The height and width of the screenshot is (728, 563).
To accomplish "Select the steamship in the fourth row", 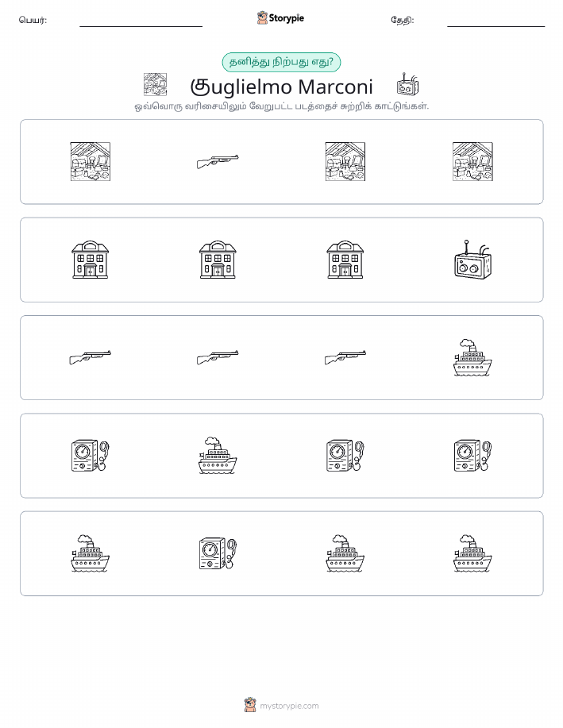I will coord(218,456).
